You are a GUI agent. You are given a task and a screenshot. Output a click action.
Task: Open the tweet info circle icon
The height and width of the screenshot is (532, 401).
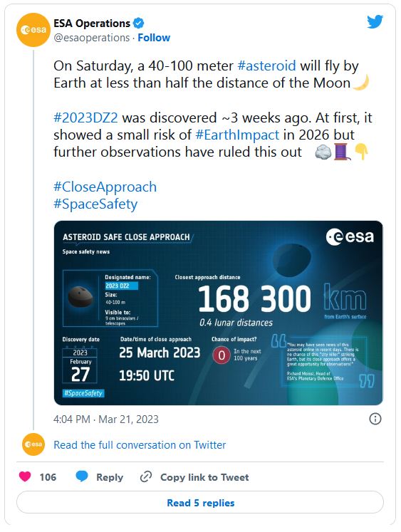[x=375, y=419]
